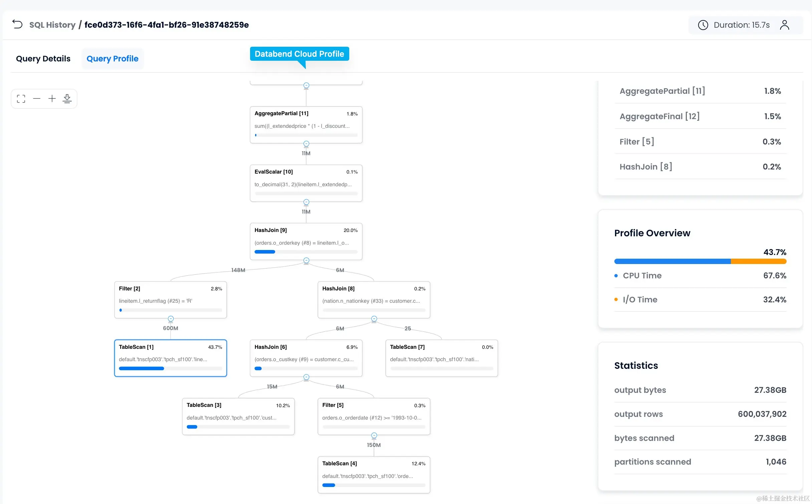Zoom out using the minus icon
812x504 pixels.
coord(37,99)
